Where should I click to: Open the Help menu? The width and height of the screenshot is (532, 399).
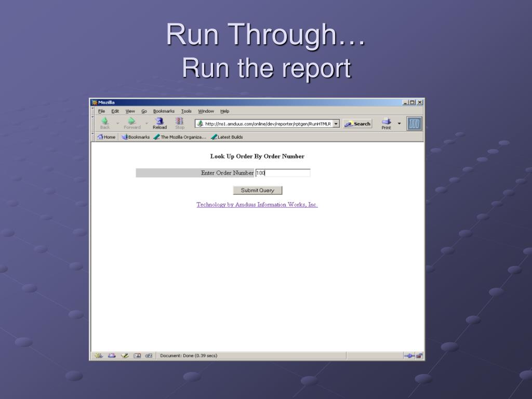pos(224,111)
